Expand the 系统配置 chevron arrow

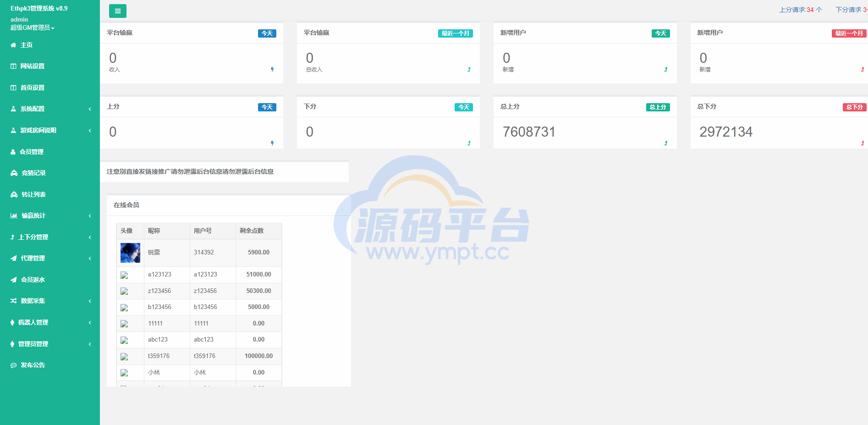coord(90,109)
